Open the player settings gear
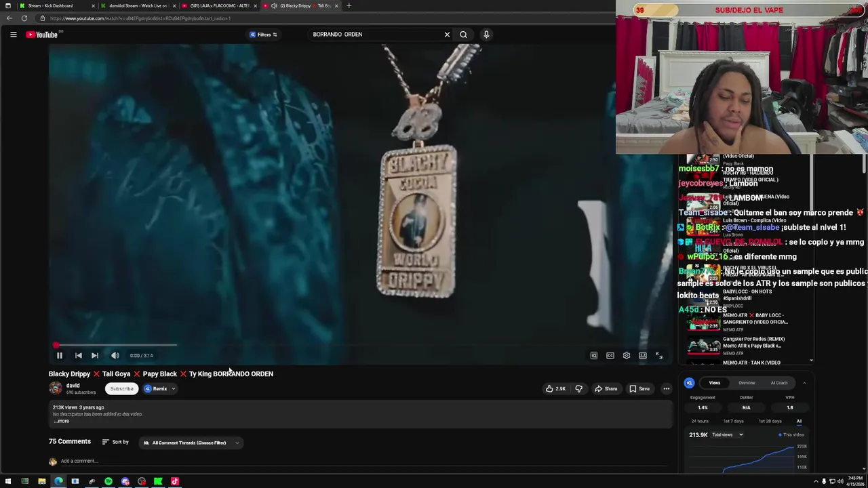Image resolution: width=868 pixels, height=488 pixels. [626, 355]
